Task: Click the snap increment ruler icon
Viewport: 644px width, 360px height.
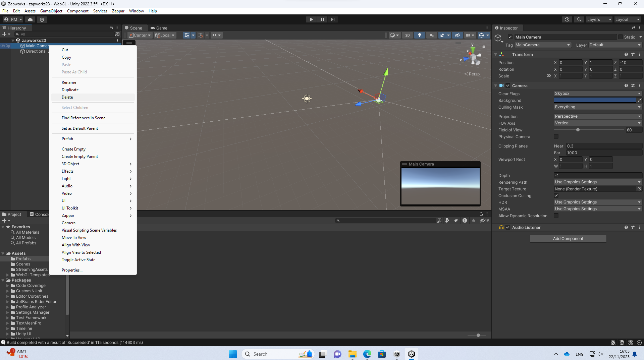Action: pyautogui.click(x=214, y=35)
